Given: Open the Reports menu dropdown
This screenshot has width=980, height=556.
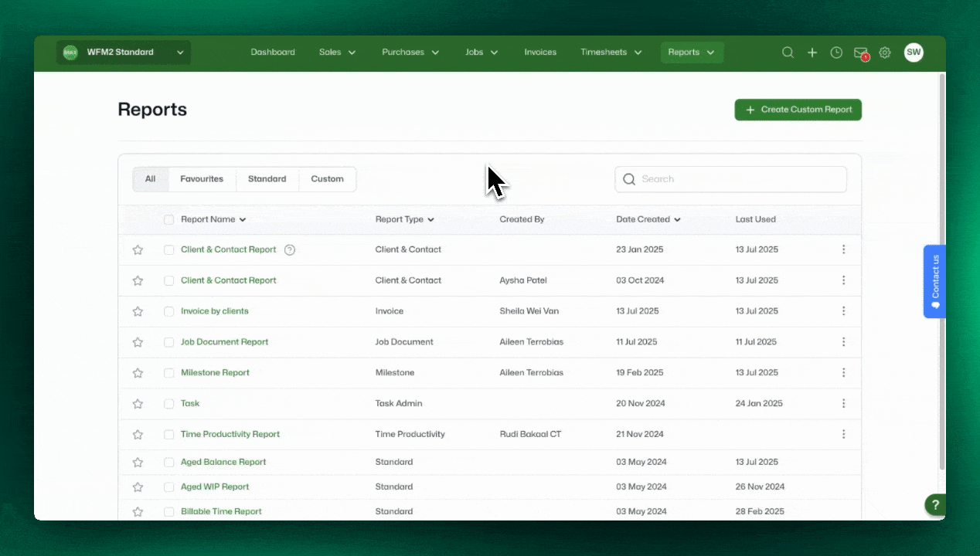Looking at the screenshot, I should pyautogui.click(x=692, y=53).
